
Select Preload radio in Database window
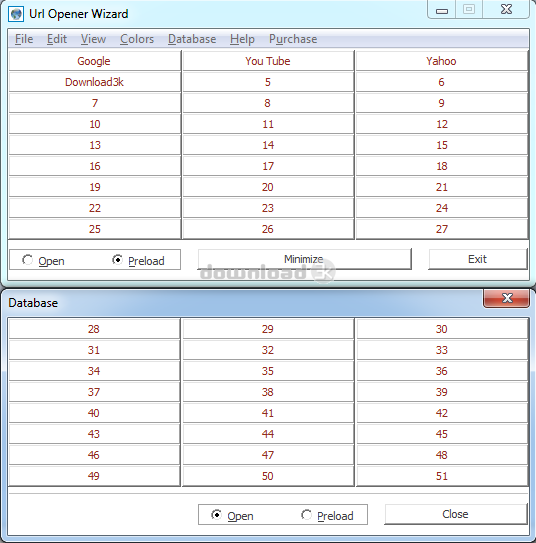(x=306, y=515)
